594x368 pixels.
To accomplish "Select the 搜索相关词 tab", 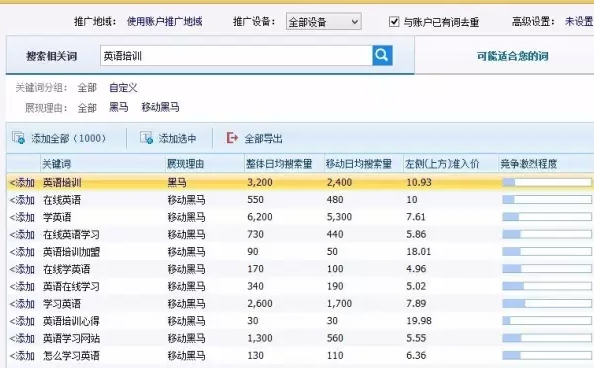I will tap(52, 56).
